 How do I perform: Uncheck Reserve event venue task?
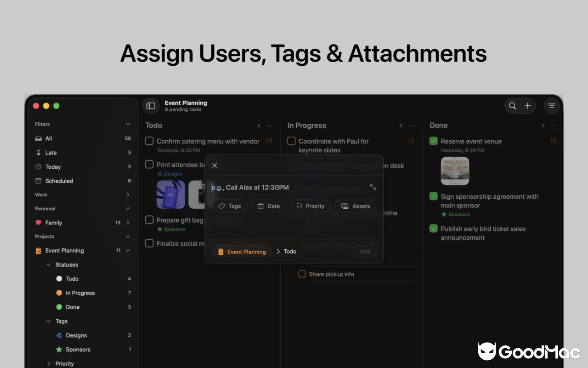pyautogui.click(x=433, y=141)
